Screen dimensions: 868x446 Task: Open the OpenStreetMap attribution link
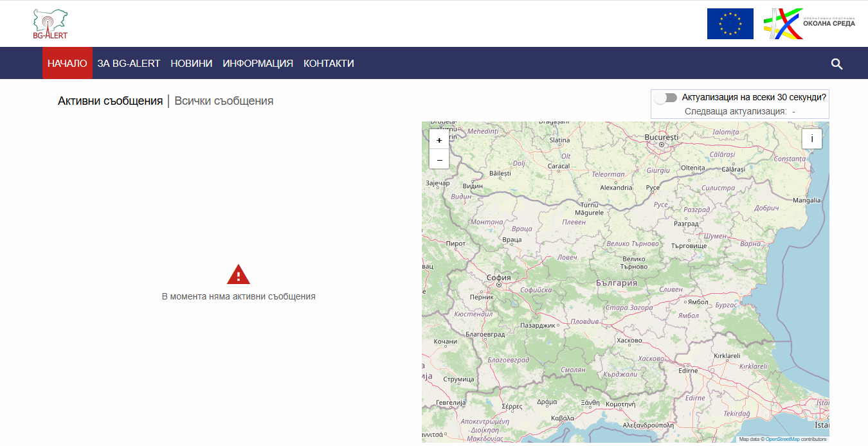(x=782, y=440)
